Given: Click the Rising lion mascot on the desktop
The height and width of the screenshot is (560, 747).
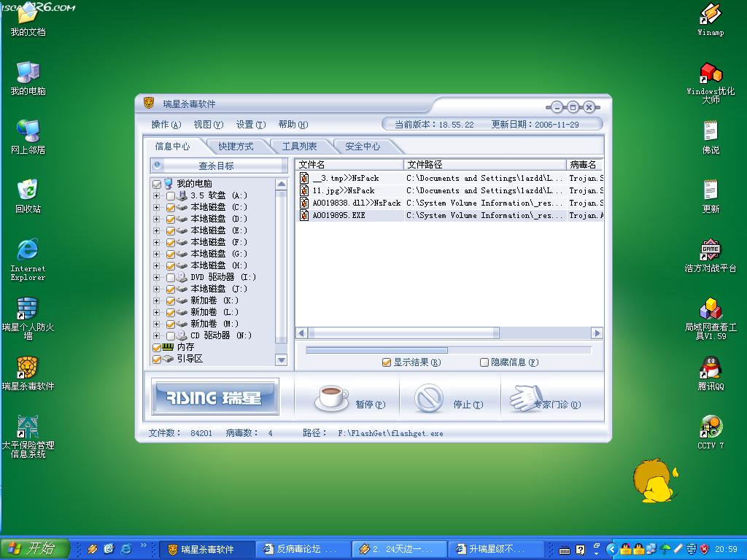Looking at the screenshot, I should (x=654, y=480).
